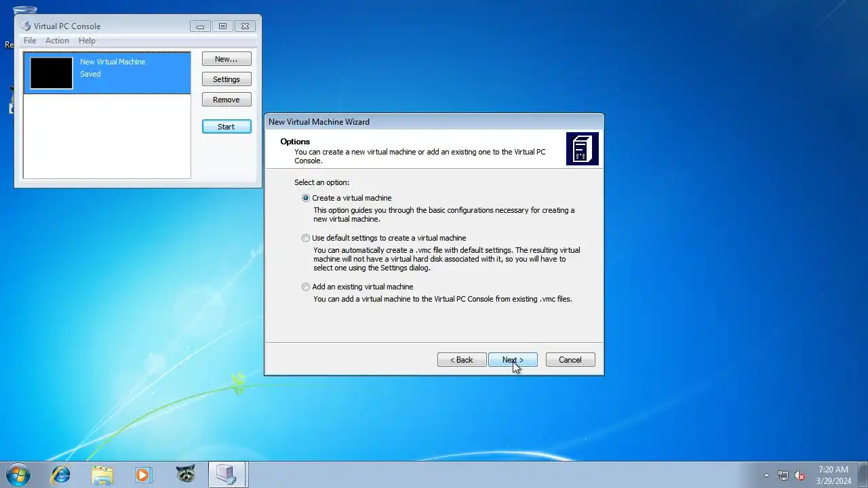Screen dimensions: 868x488
Task: Click the New Virtual Machine Wizard title bar
Action: 434,122
